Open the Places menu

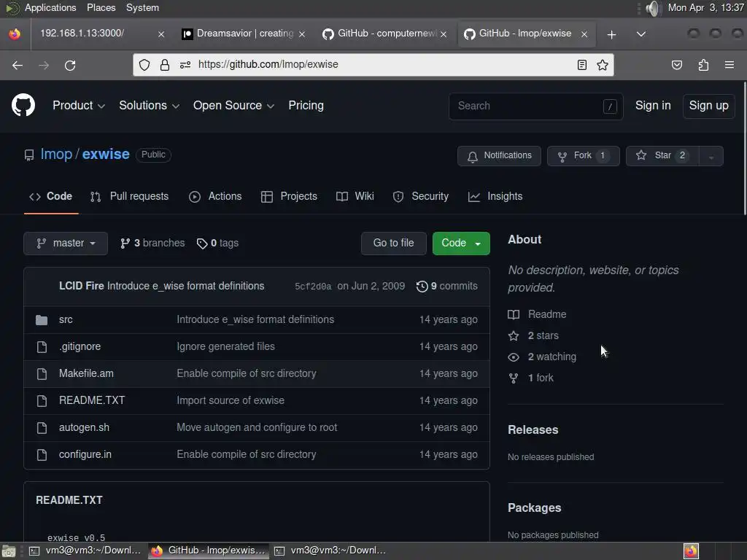(x=101, y=7)
